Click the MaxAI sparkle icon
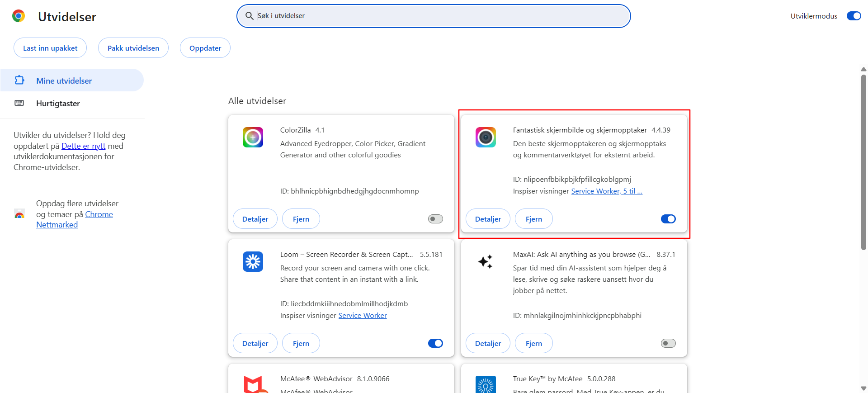This screenshot has height=393, width=868. pyautogui.click(x=486, y=261)
